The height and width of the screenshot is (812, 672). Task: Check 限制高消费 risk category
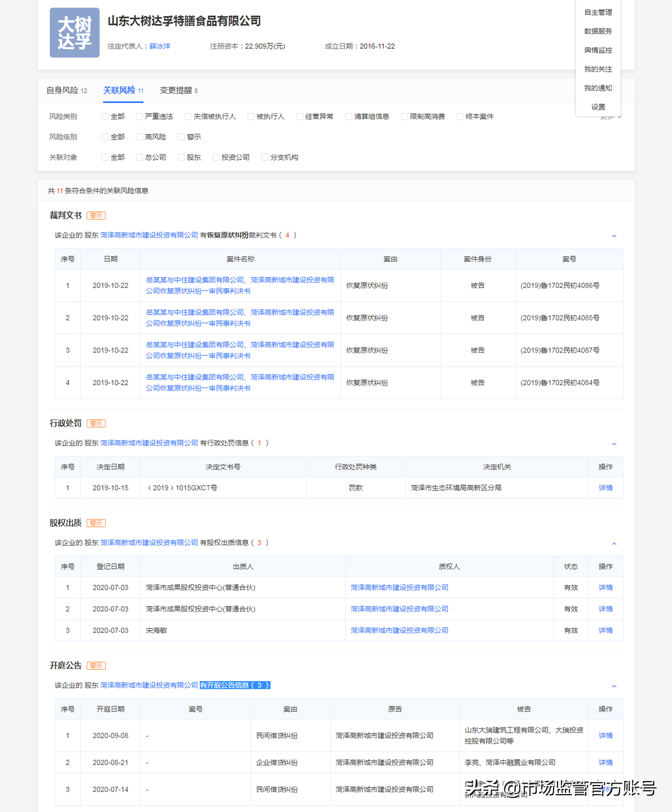[x=404, y=117]
